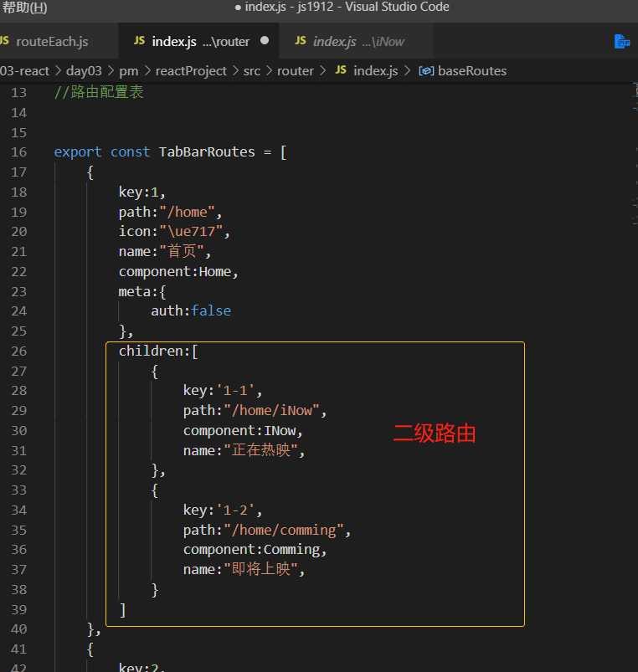Open the index.js iNow tab
This screenshot has width=638, height=672.
point(356,42)
